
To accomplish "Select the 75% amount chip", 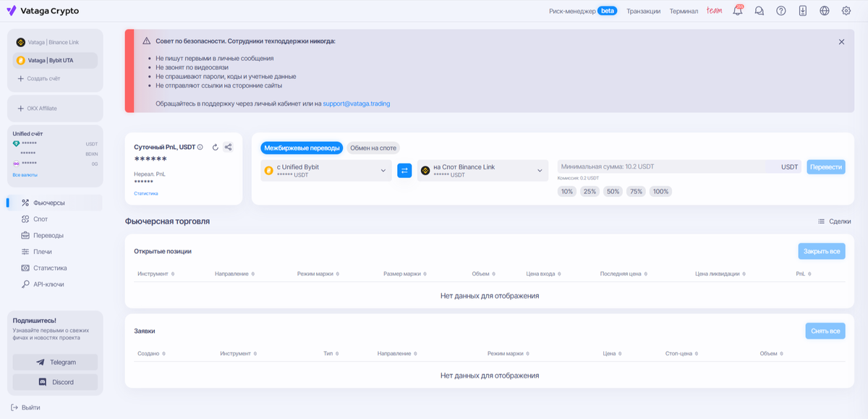I will [636, 192].
